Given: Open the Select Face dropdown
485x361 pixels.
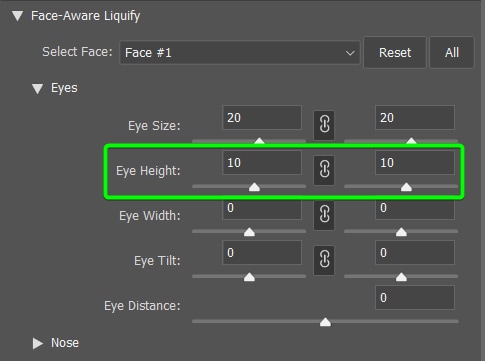Looking at the screenshot, I should tap(240, 53).
